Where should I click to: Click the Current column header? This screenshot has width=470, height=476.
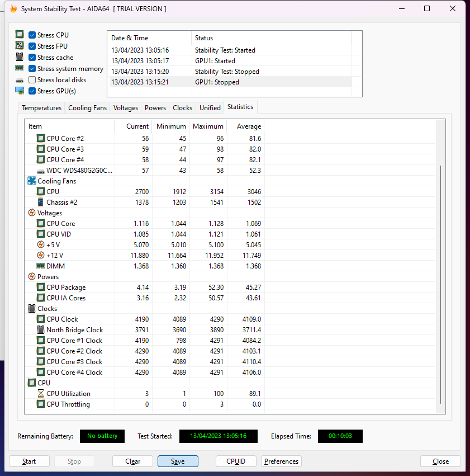pyautogui.click(x=134, y=126)
